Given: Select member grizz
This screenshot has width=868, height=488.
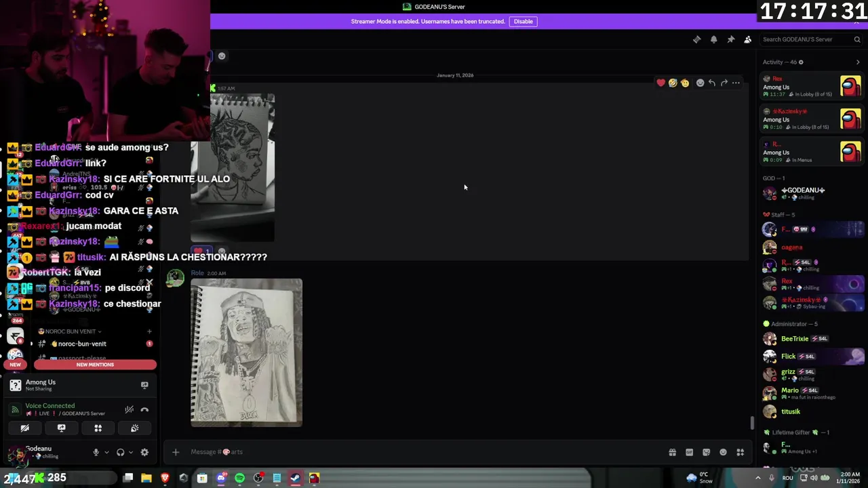Looking at the screenshot, I should pos(812,374).
